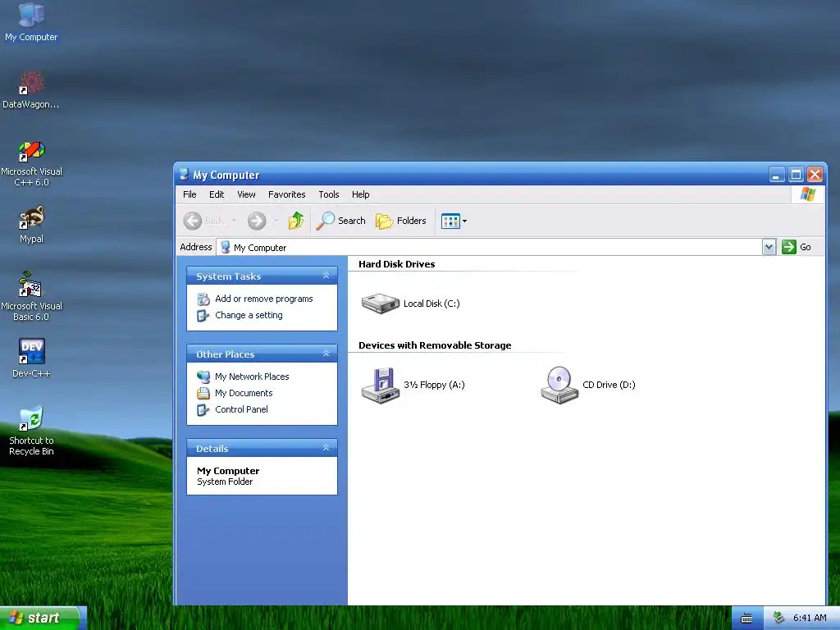
Task: Click Add or remove programs link
Action: pyautogui.click(x=263, y=299)
